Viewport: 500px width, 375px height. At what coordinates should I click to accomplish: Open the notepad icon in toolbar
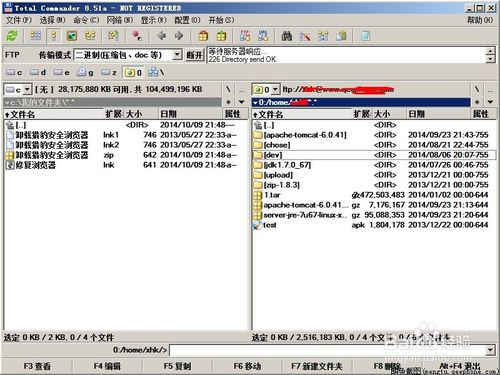click(366, 36)
